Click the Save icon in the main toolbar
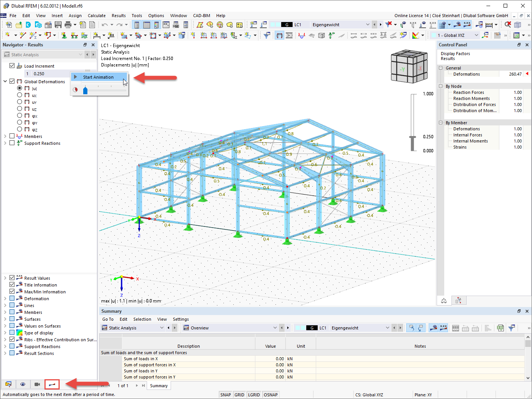The height and width of the screenshot is (399, 532). (x=58, y=24)
